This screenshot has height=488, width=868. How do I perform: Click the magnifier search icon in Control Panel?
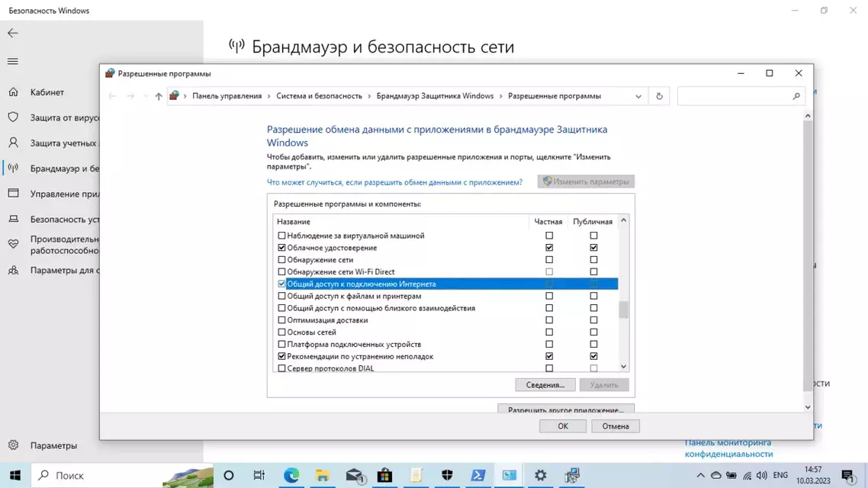click(796, 96)
